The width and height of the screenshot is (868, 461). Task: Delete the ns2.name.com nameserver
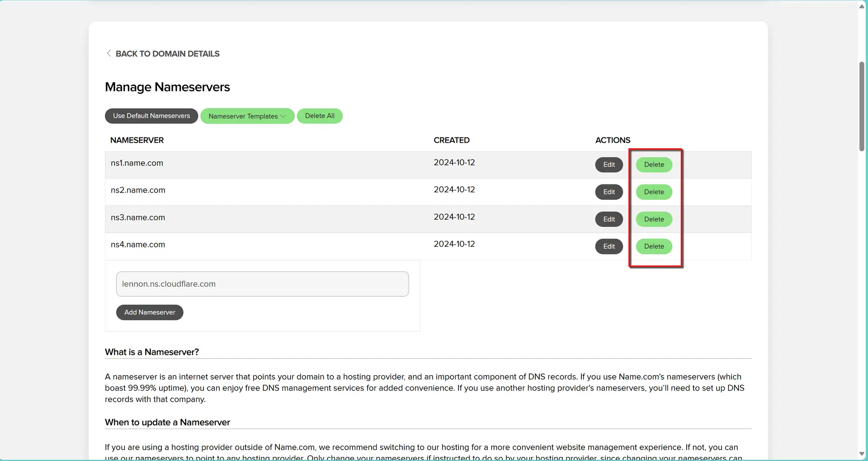pos(654,192)
